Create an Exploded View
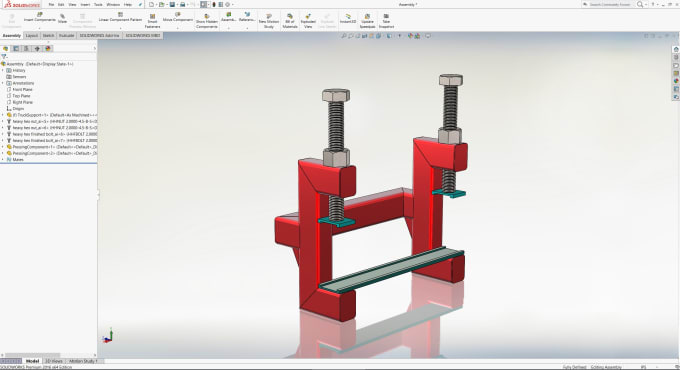The width and height of the screenshot is (680, 370). click(x=308, y=21)
